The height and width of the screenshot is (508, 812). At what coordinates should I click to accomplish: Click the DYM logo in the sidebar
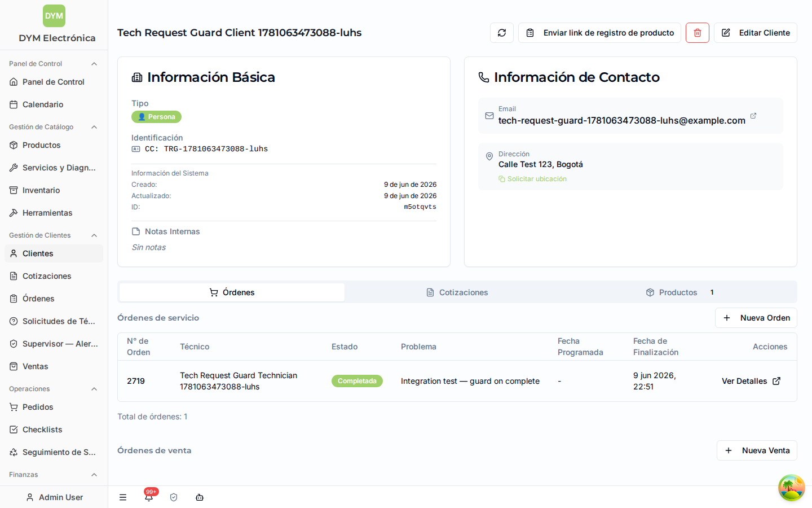pyautogui.click(x=54, y=16)
